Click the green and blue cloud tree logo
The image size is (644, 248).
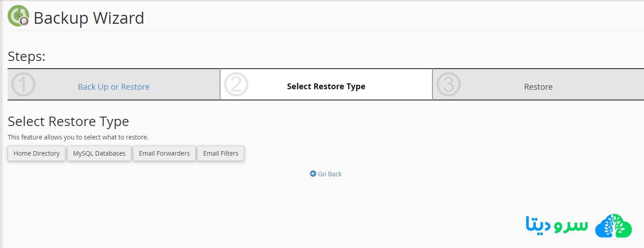pyautogui.click(x=613, y=226)
